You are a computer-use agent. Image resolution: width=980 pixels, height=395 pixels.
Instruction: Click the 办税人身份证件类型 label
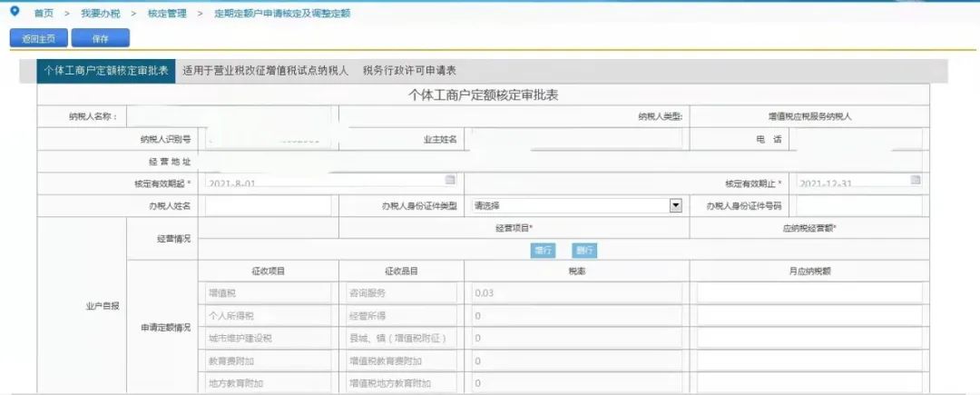(419, 205)
